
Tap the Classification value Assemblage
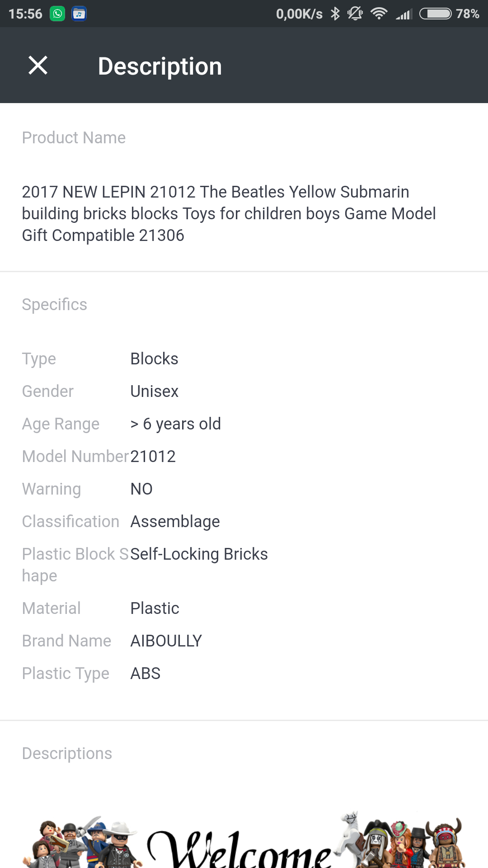click(x=175, y=521)
